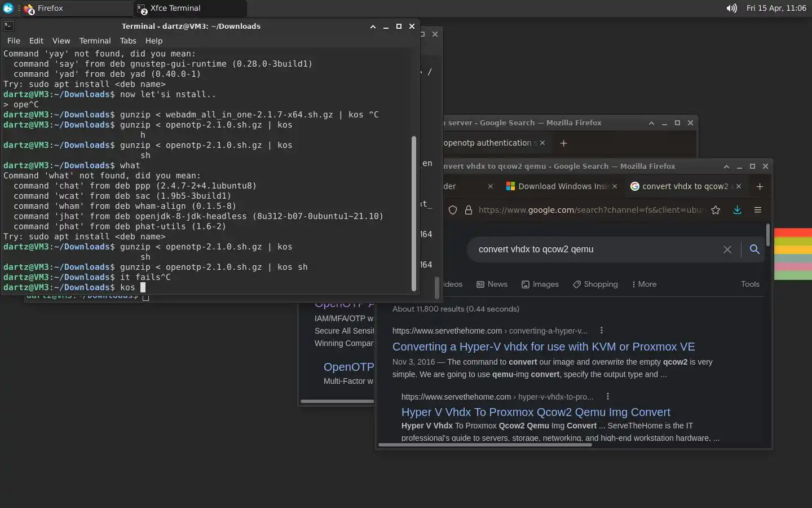Close the Download Windows Insider tab
The width and height of the screenshot is (812, 508).
pyautogui.click(x=615, y=186)
